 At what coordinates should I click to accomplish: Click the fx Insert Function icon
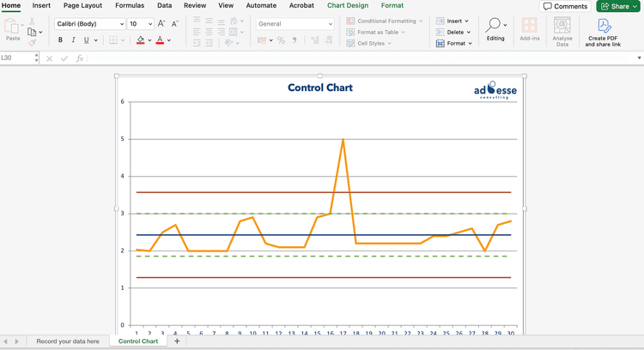[x=80, y=58]
